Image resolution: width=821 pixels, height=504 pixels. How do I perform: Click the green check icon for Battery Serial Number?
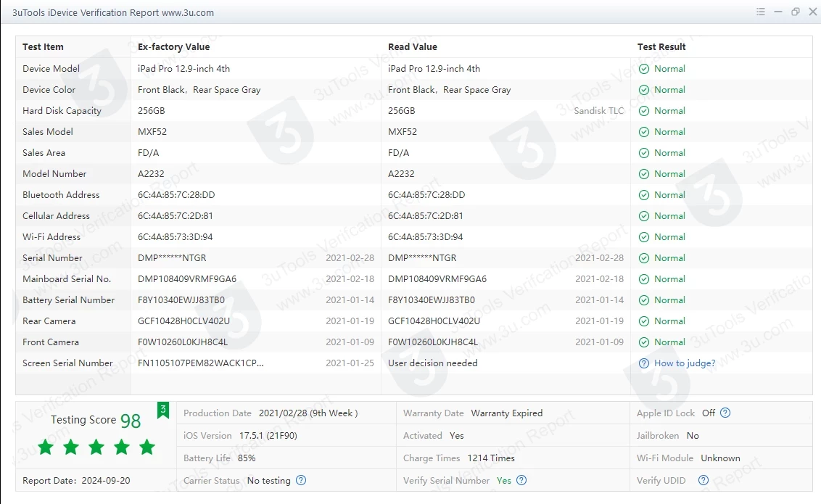point(644,300)
